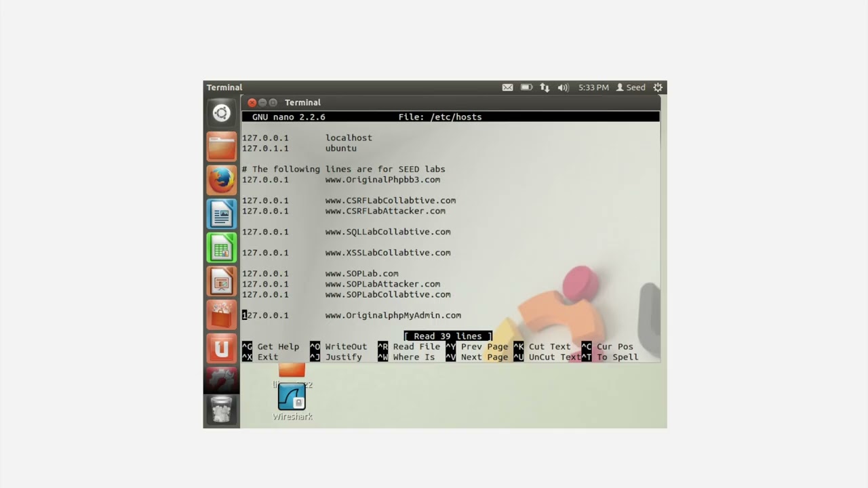
Task: Click the ^C Cur Pos shortcut label
Action: click(x=607, y=346)
